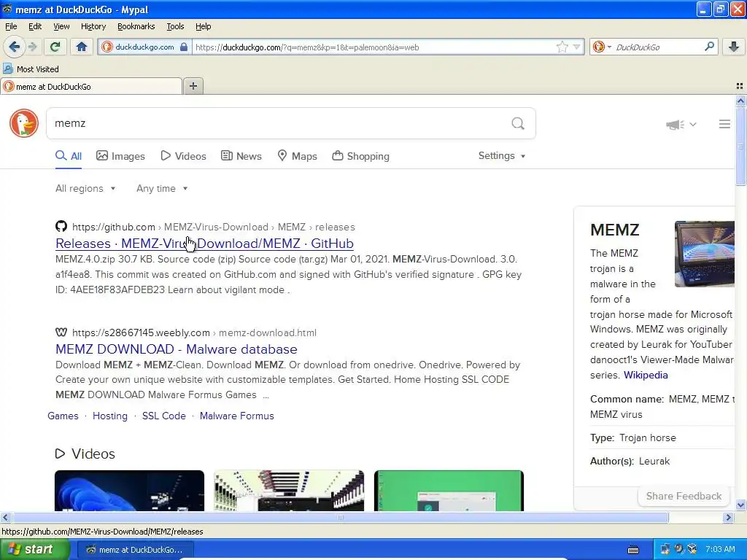
Task: Follow the Games sublink
Action: [x=63, y=416]
